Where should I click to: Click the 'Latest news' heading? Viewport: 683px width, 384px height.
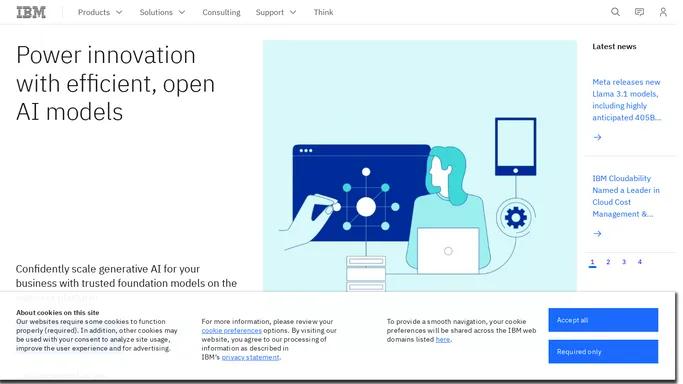click(x=614, y=47)
